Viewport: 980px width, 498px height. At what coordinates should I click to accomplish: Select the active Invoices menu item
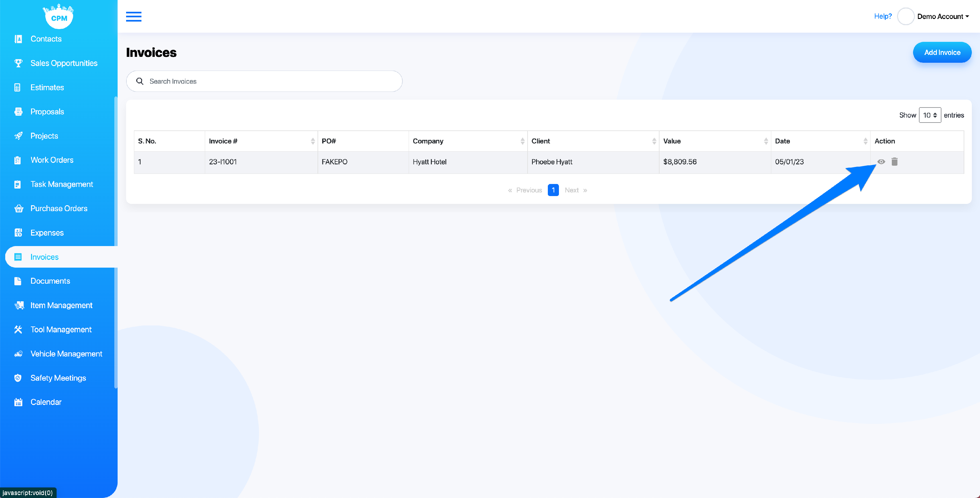pyautogui.click(x=61, y=257)
